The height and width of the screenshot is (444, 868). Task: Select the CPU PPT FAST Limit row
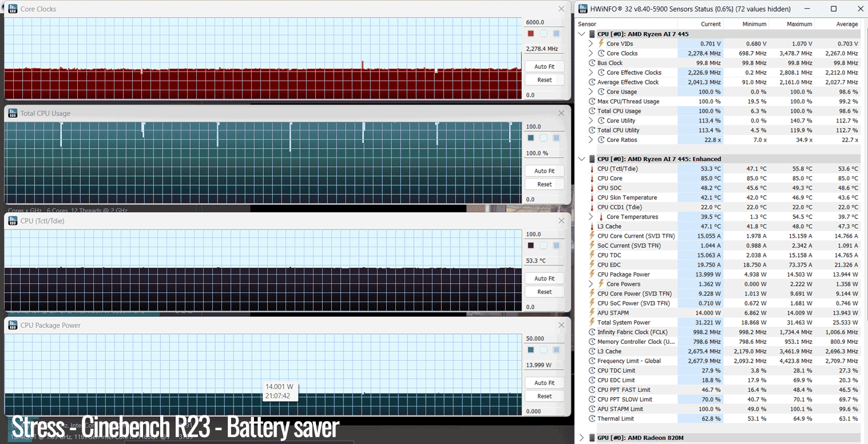718,390
